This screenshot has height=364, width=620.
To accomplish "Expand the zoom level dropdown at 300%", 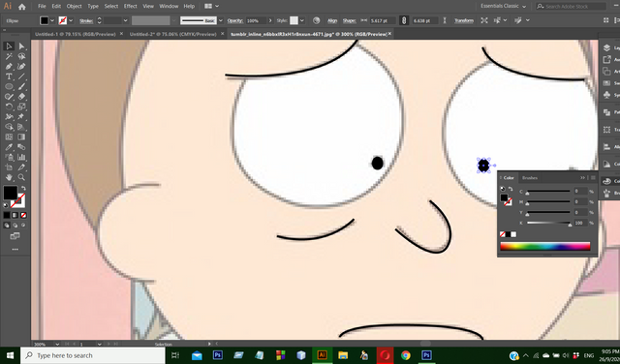I will coord(57,345).
